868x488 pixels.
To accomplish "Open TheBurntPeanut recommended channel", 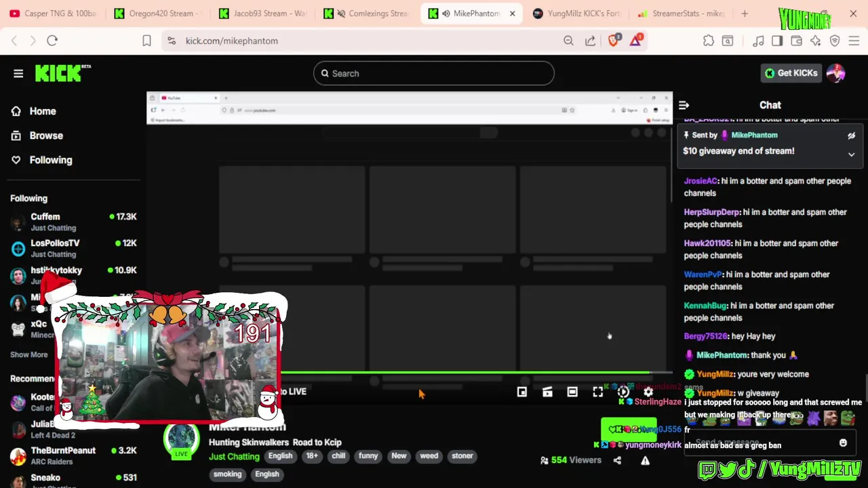I will coord(73,455).
